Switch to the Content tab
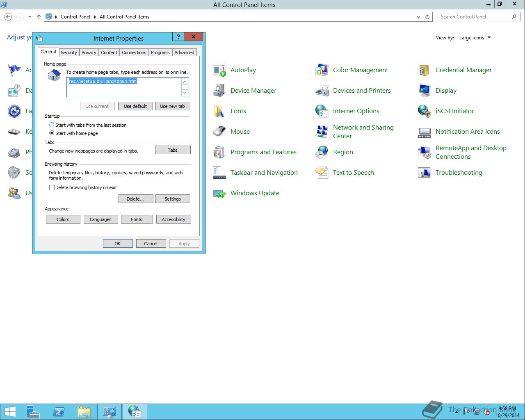 click(x=109, y=52)
